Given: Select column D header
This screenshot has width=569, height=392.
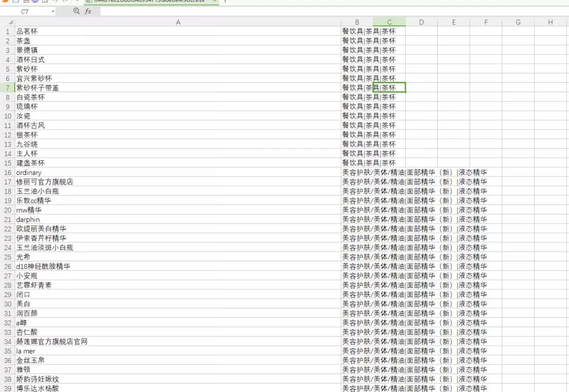Looking at the screenshot, I should [421, 22].
